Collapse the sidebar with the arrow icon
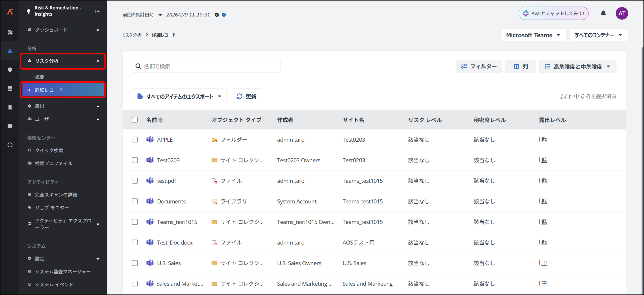The image size is (644, 295). (97, 11)
